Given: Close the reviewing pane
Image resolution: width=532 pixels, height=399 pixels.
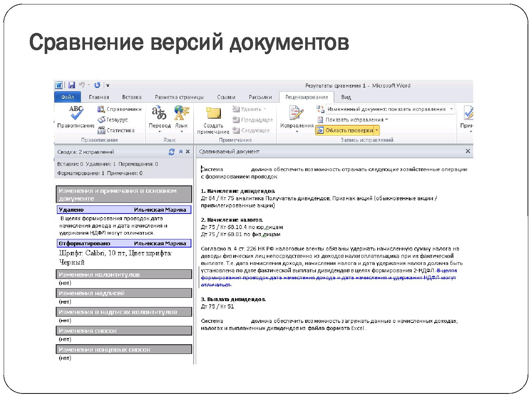Looking at the screenshot, I should 188,152.
